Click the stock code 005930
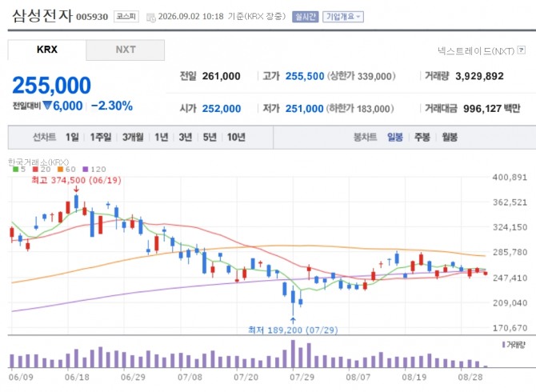This screenshot has width=536, height=392. pyautogui.click(x=92, y=17)
